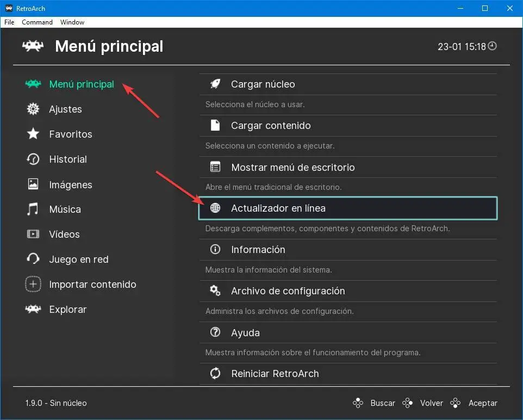Click the Importar contenido plus icon
This screenshot has width=523, height=420.
pyautogui.click(x=33, y=284)
